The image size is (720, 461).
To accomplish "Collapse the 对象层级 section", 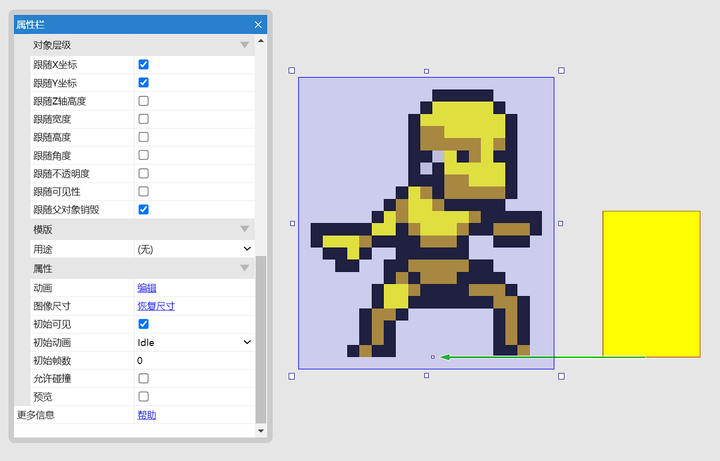I will pyautogui.click(x=244, y=45).
